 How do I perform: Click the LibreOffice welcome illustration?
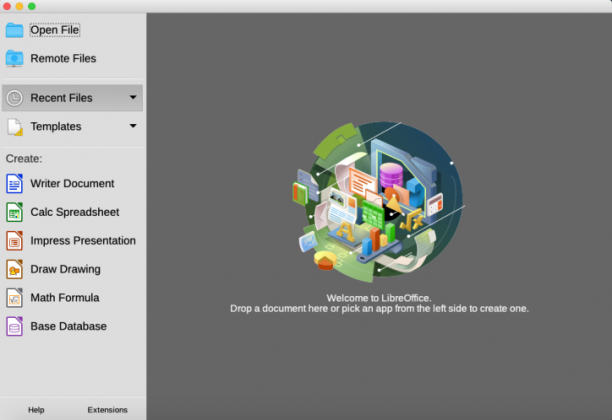(379, 202)
